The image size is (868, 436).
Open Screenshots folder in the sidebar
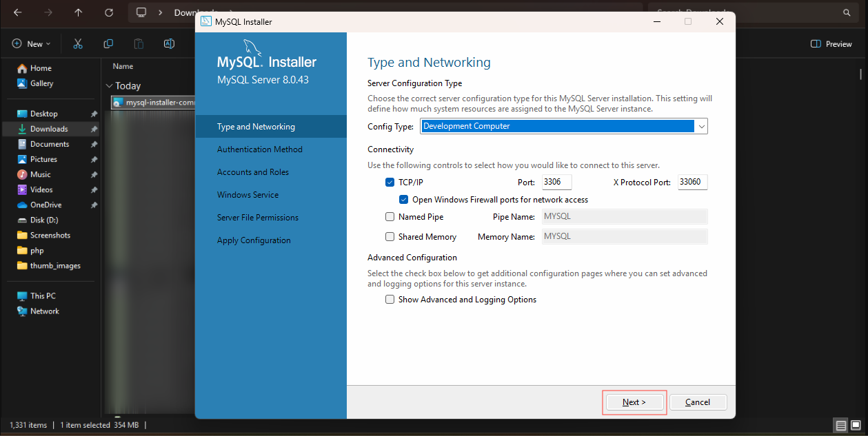[x=52, y=235]
